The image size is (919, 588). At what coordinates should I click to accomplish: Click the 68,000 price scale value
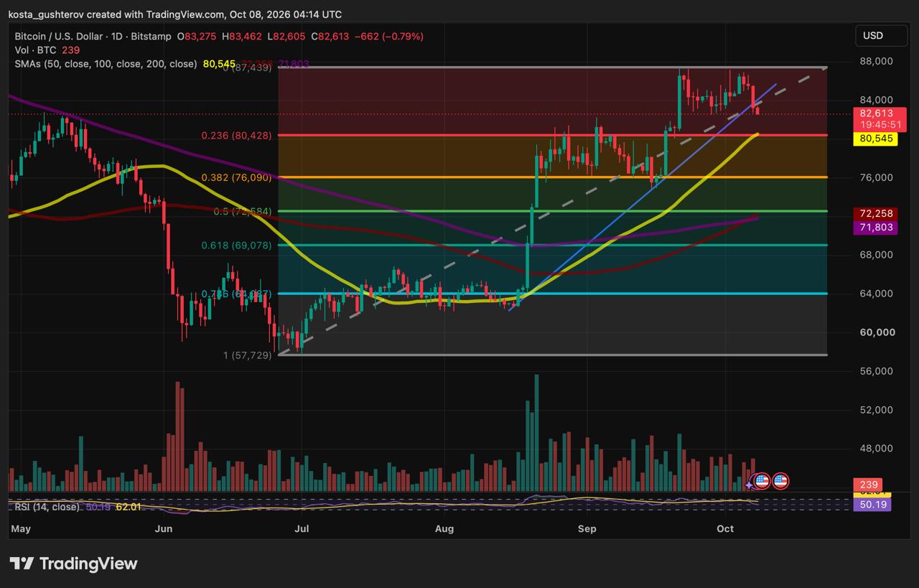[x=876, y=255]
